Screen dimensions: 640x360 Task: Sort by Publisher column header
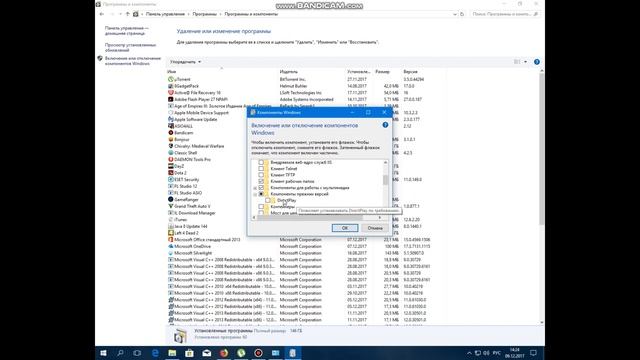coord(289,72)
